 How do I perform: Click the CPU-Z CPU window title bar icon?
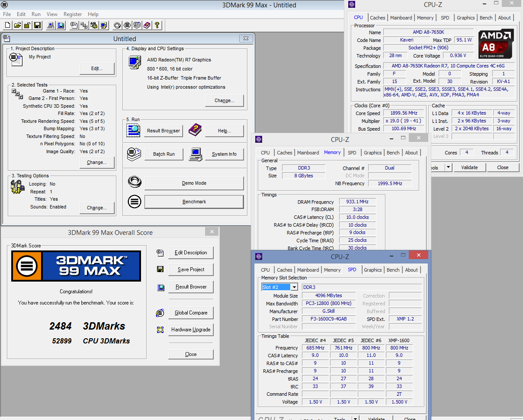click(352, 4)
